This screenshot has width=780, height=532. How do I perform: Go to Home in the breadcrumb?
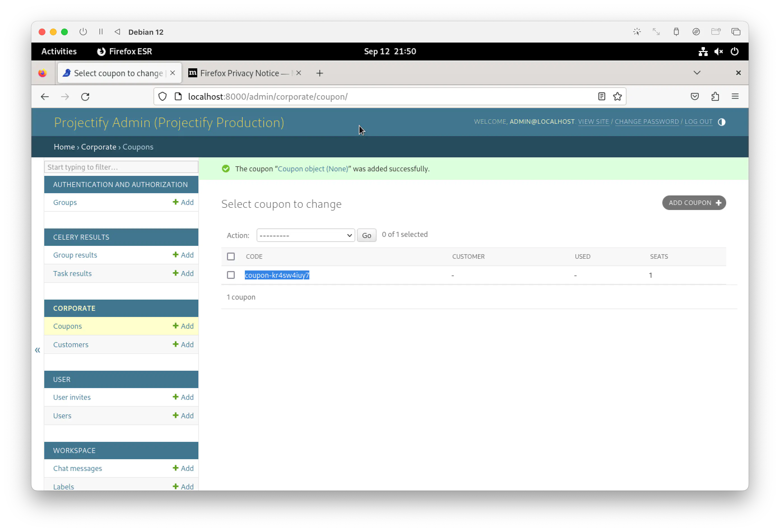point(64,147)
